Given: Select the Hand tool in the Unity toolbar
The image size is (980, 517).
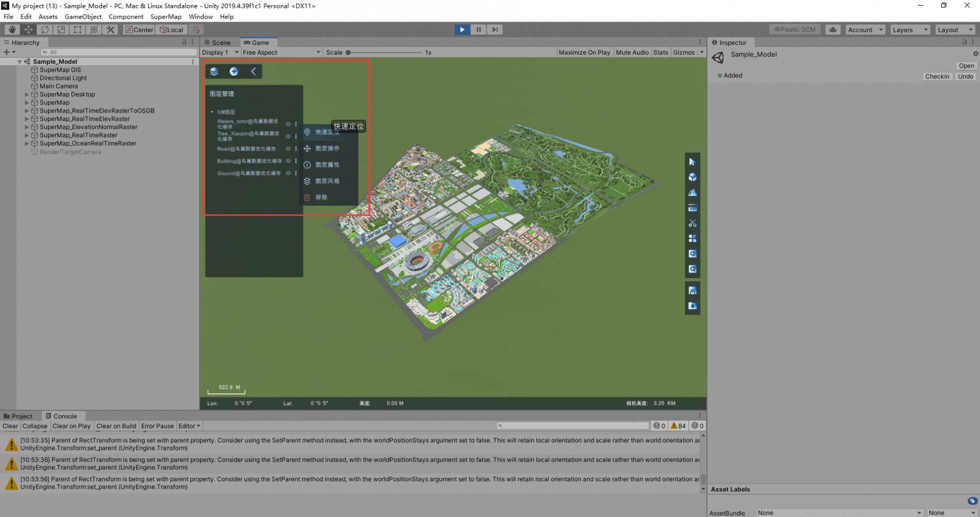Looking at the screenshot, I should pyautogui.click(x=12, y=29).
